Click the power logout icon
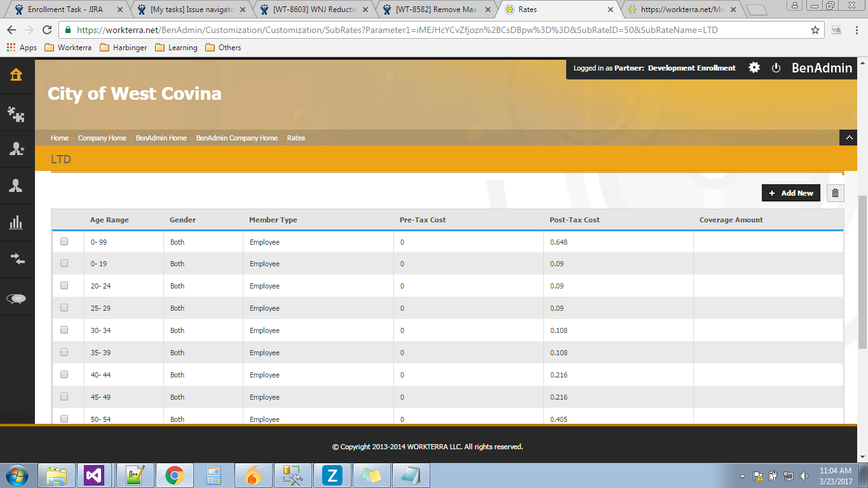 point(776,68)
